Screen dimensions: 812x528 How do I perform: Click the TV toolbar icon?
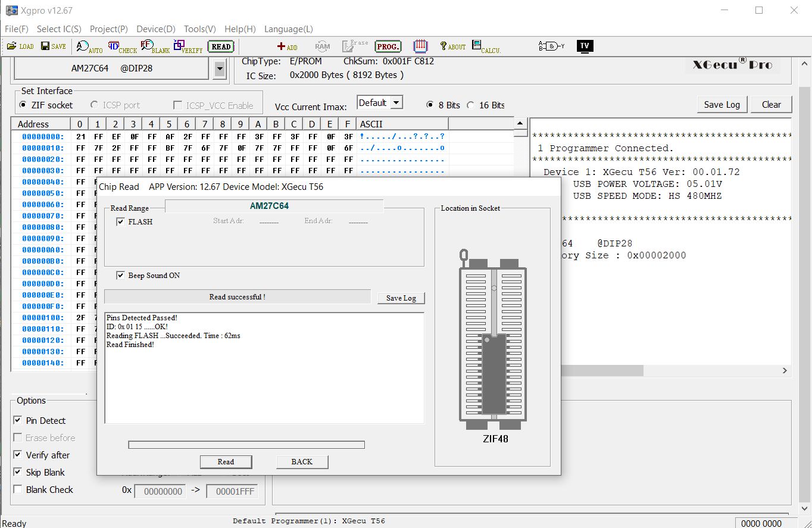(585, 45)
